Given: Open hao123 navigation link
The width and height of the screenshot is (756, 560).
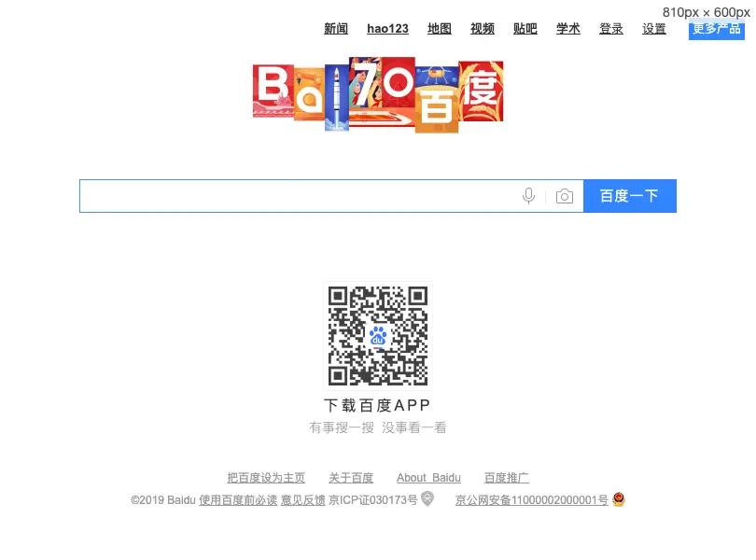Looking at the screenshot, I should [387, 29].
